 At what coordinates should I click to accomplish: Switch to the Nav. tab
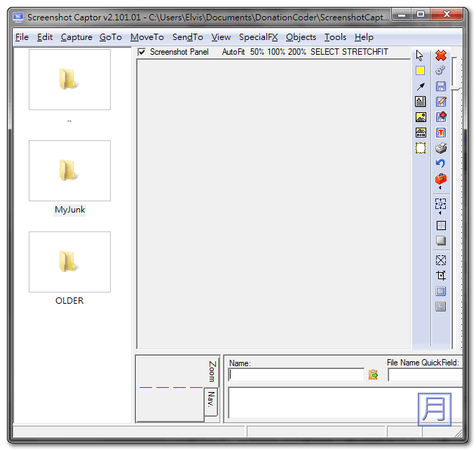[211, 401]
